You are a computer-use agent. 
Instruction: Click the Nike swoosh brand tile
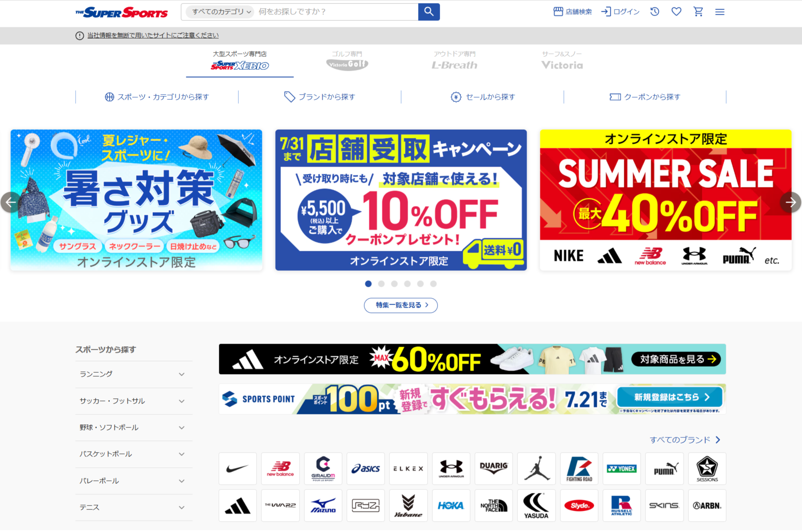pyautogui.click(x=237, y=469)
